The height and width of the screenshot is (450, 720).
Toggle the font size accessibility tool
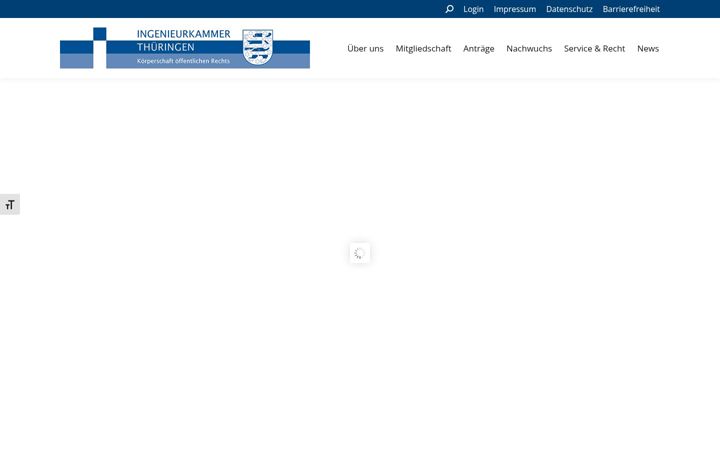point(10,204)
